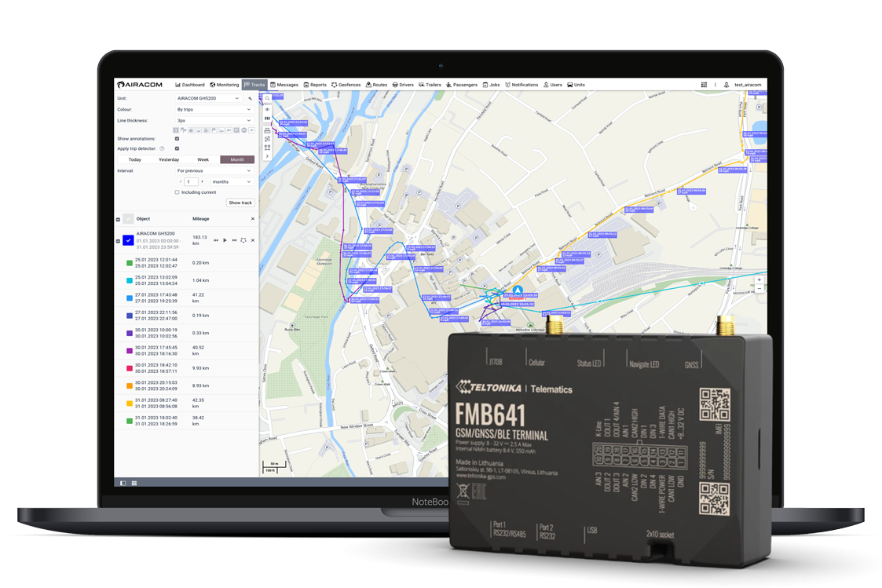Screen dimensions: 882x588
Task: Switch to the Monitoring tab
Action: [x=225, y=85]
